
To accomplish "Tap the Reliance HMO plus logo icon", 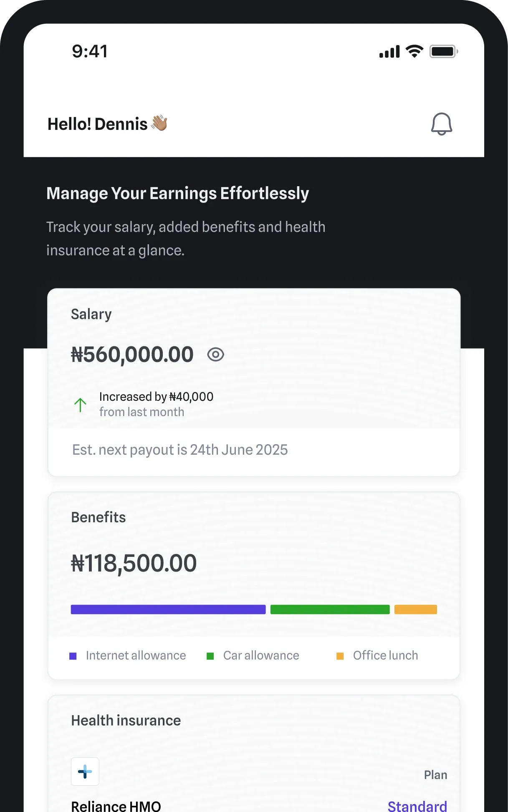I will tap(85, 772).
